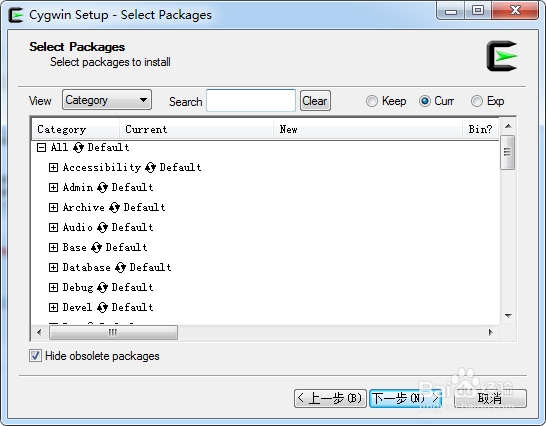Click the Search input field
Screen dimensions: 546x426
[x=251, y=100]
